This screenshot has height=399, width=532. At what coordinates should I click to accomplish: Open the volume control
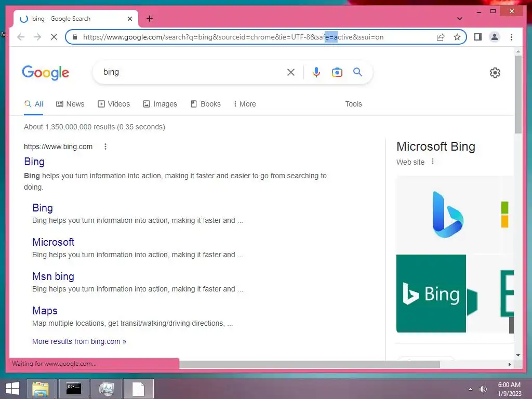[x=483, y=389]
